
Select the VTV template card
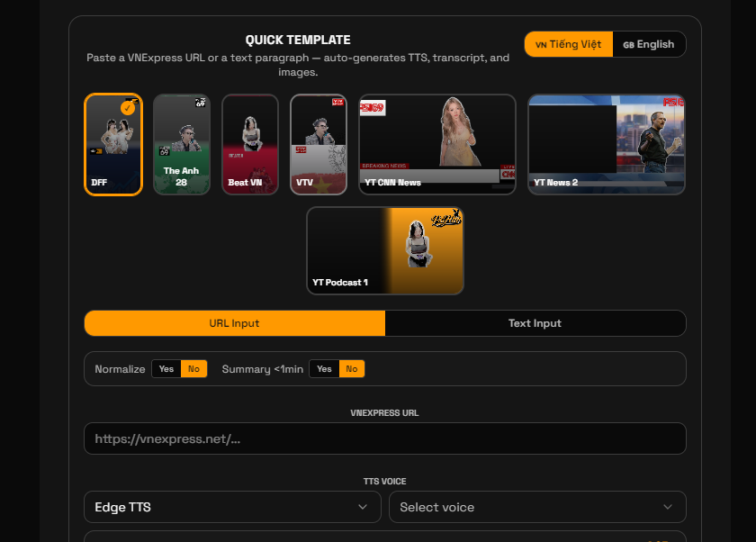point(319,145)
